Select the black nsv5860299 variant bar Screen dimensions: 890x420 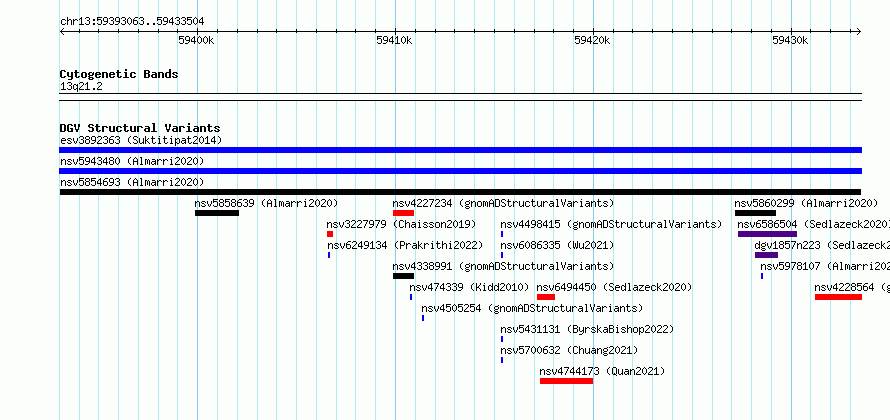[755, 213]
